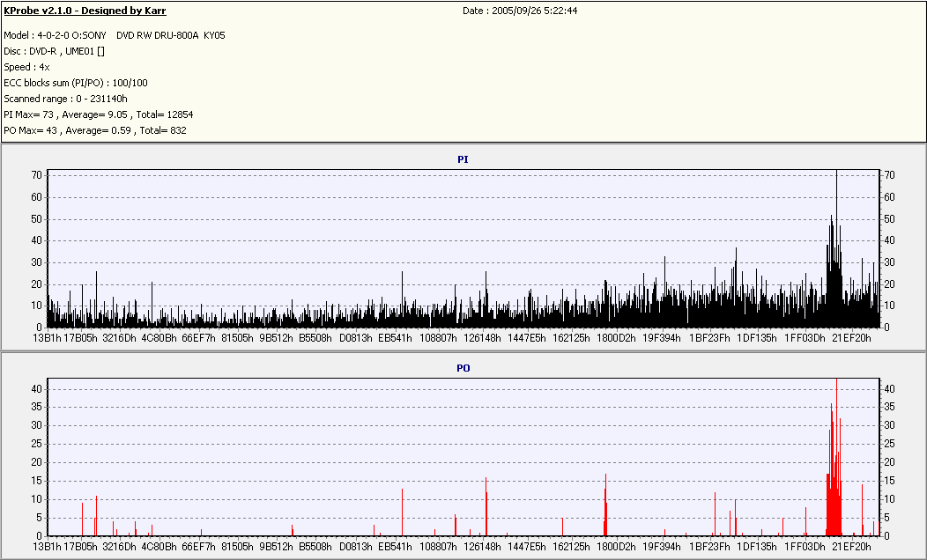Image resolution: width=927 pixels, height=560 pixels.
Task: Click the PO chart title
Action: click(463, 368)
